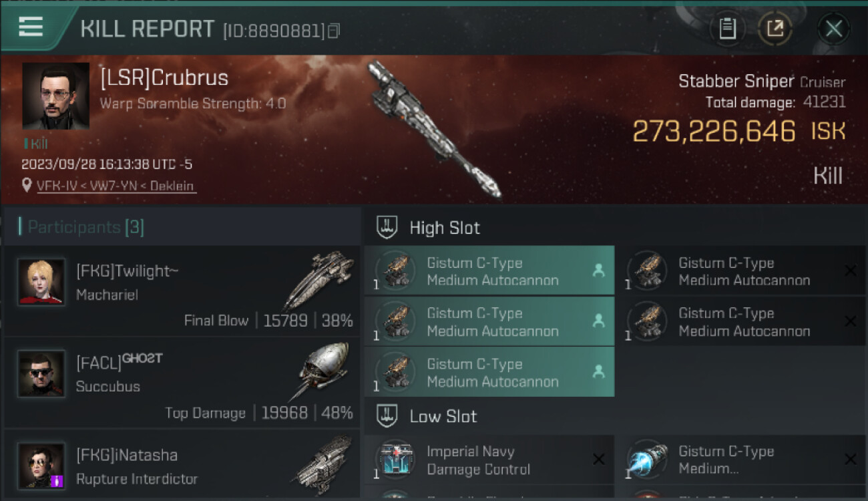Select the Rupture Interdictor ship icon
The height and width of the screenshot is (501, 868).
pyautogui.click(x=322, y=462)
